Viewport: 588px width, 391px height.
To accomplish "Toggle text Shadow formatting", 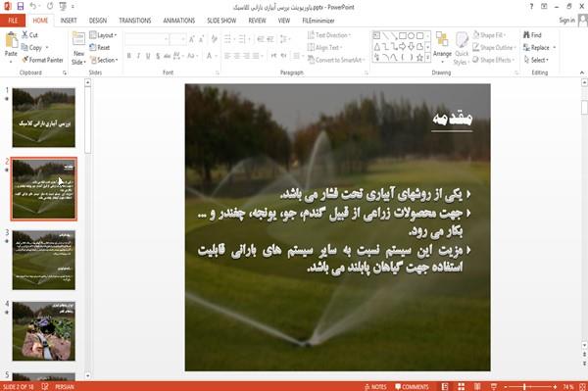I will 158,56.
